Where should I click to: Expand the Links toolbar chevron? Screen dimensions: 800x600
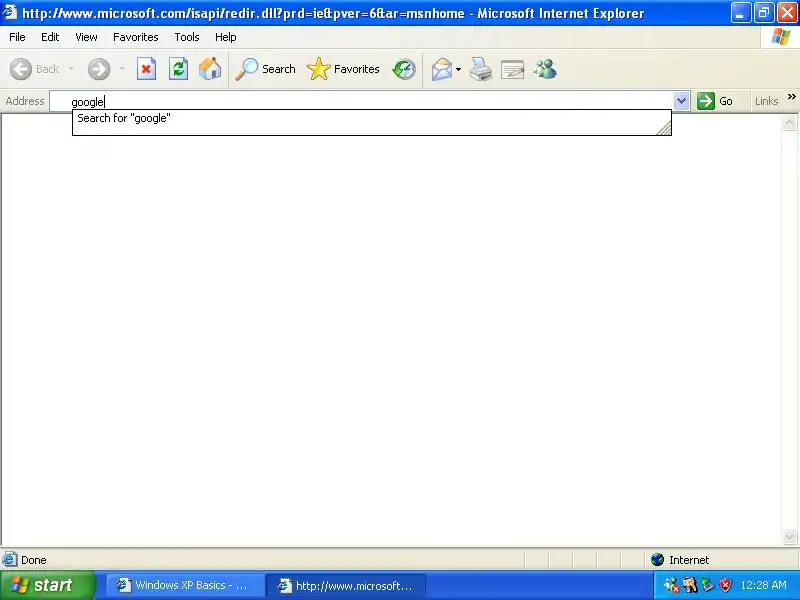click(791, 96)
